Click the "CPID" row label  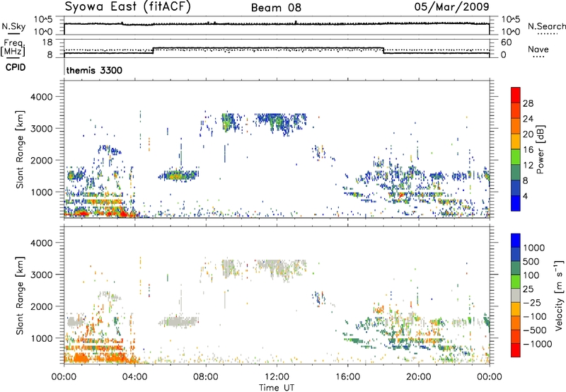tap(16, 67)
